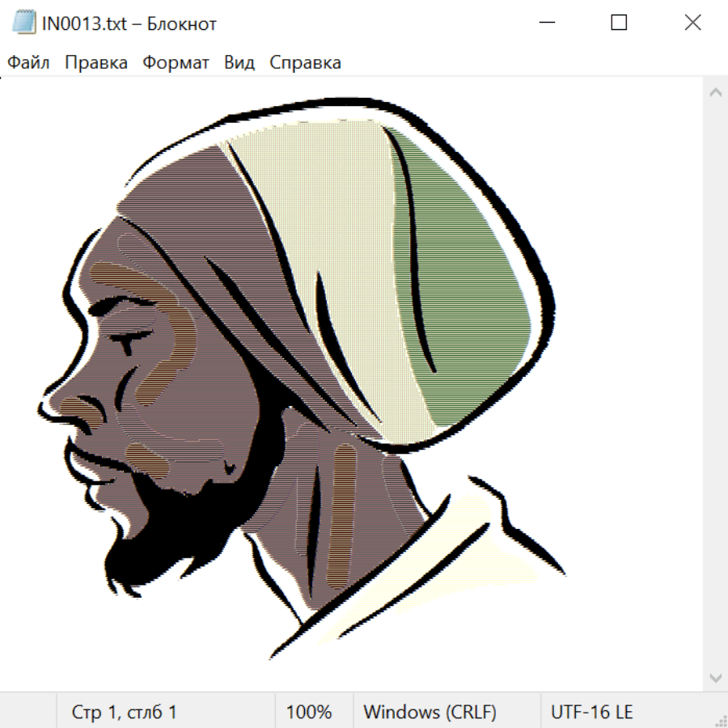Screen dimensions: 728x728
Task: Click the UTF-16 LE encoding indicator
Action: [591, 712]
